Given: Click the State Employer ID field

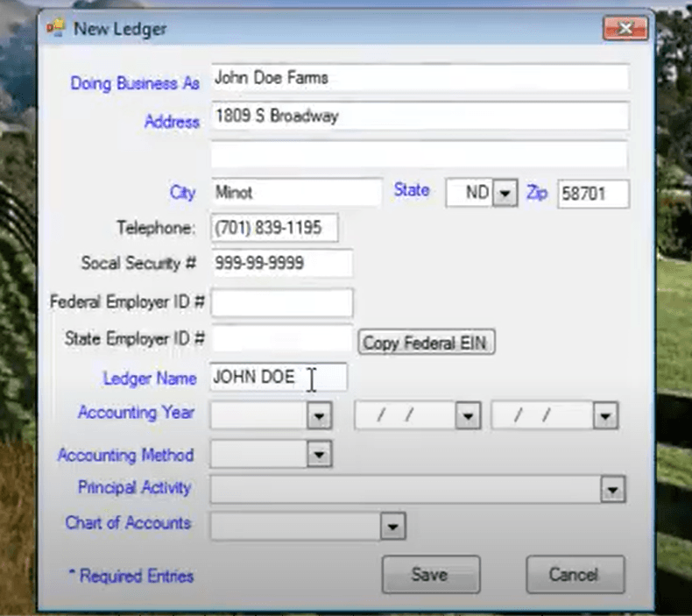Looking at the screenshot, I should (x=282, y=339).
